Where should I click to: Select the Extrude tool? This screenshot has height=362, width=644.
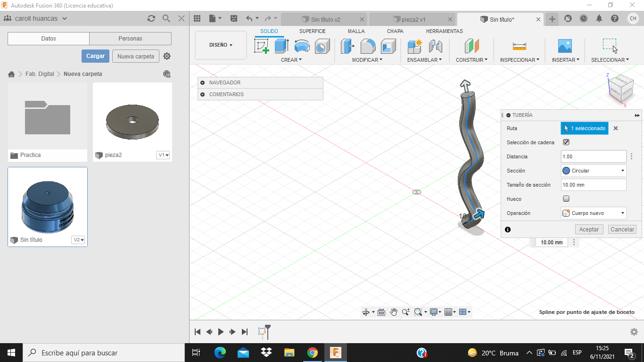(281, 46)
